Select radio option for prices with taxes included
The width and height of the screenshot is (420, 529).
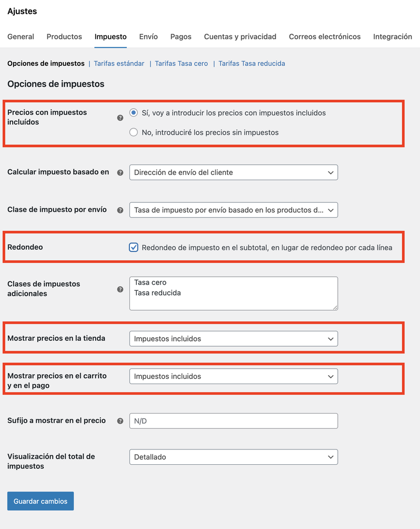[x=133, y=112]
